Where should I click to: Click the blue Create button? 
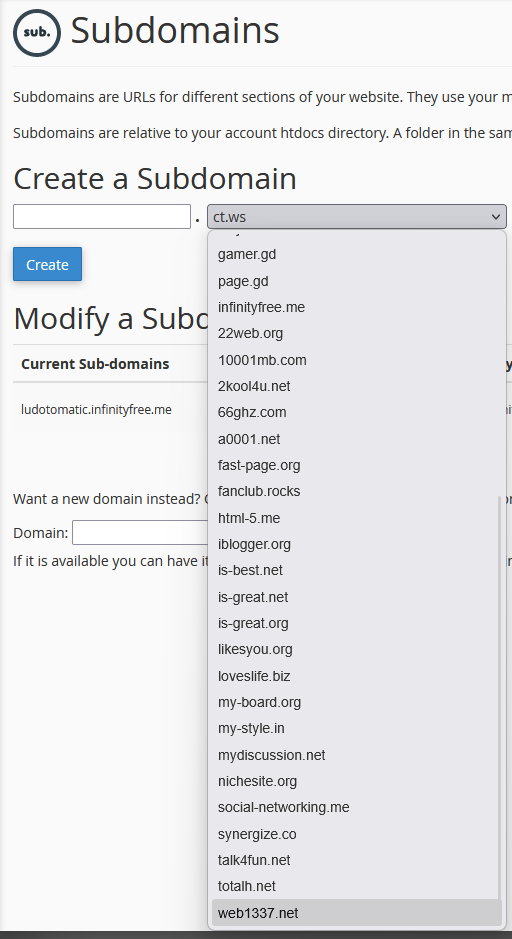tap(47, 264)
